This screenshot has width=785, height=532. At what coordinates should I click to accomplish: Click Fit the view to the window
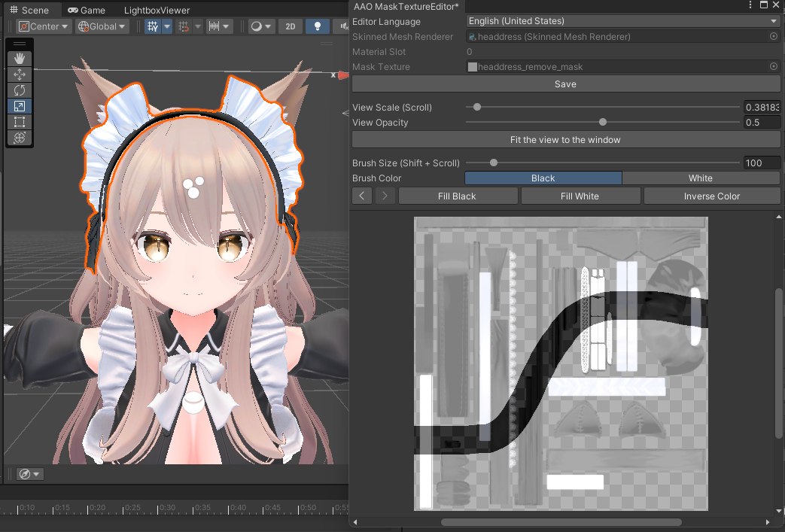565,140
